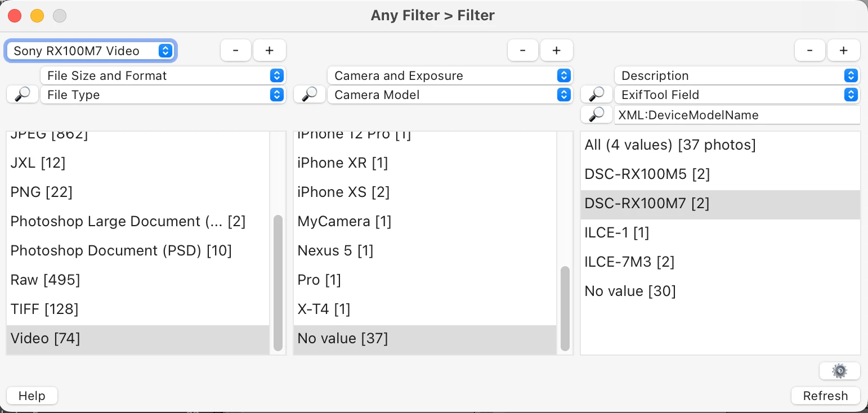The width and height of the screenshot is (868, 413).
Task: Click the plus button in middle column
Action: click(x=556, y=50)
